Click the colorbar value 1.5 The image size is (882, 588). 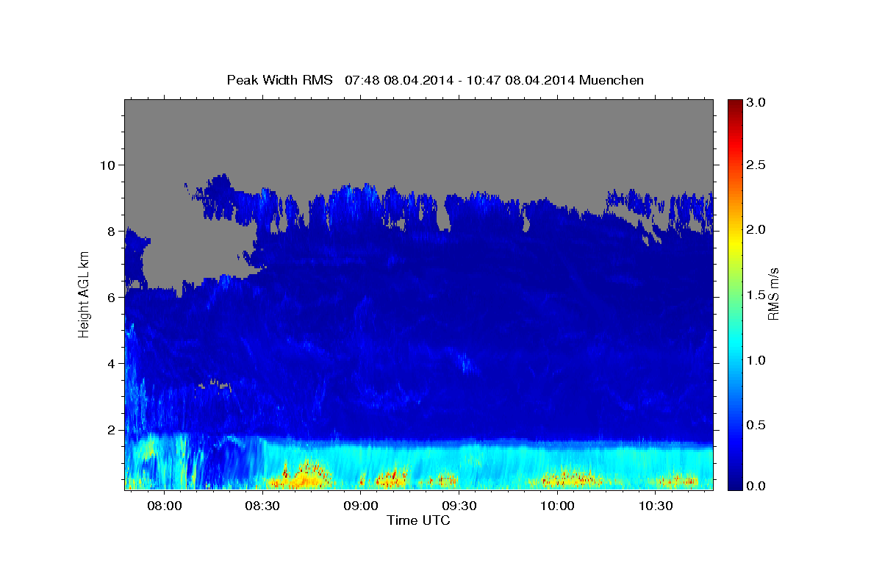756,295
